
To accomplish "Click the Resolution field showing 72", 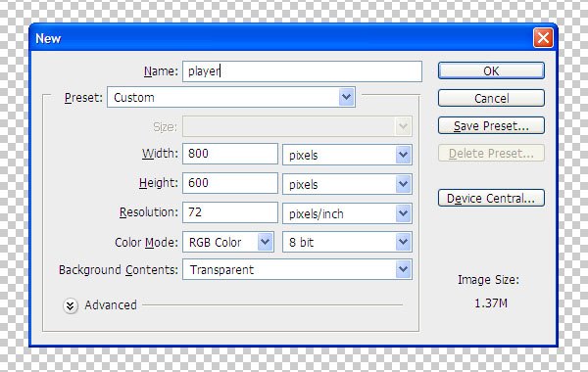I will 230,212.
